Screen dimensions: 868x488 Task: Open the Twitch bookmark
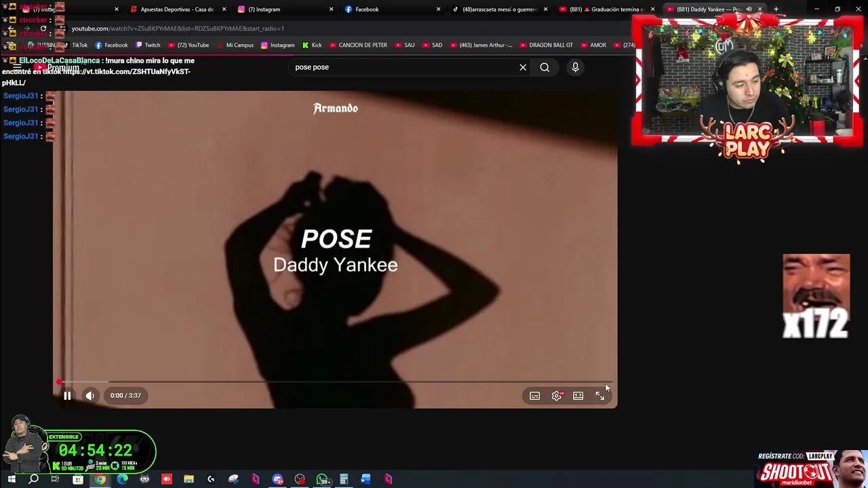pyautogui.click(x=148, y=45)
